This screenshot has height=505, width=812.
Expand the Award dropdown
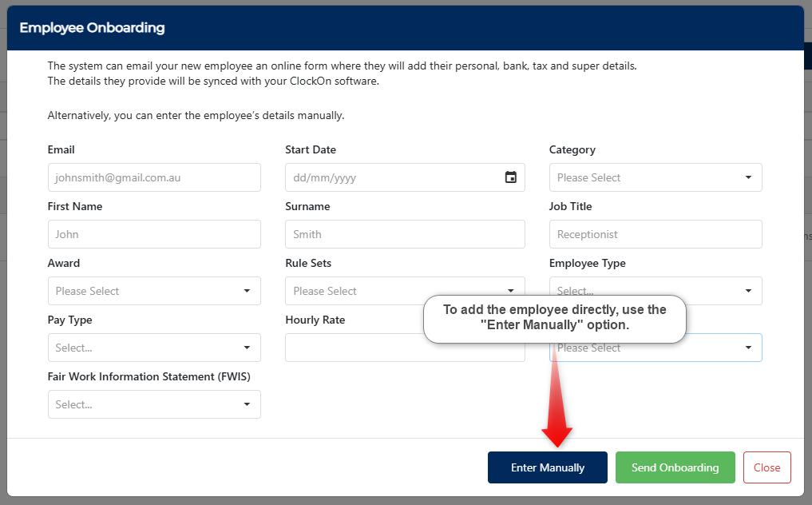pos(153,291)
